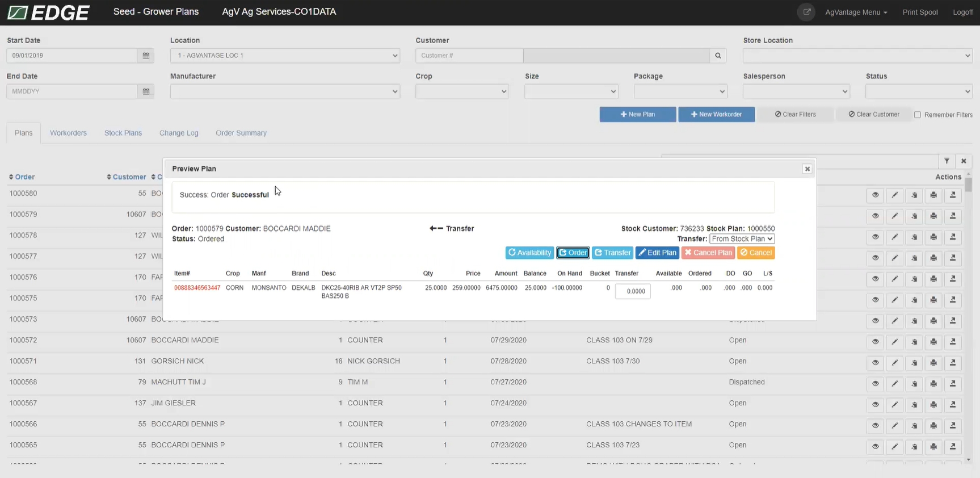Open Start Date calendar picker

146,56
